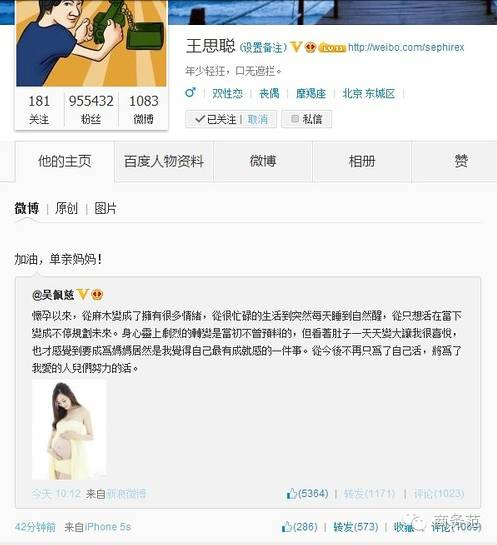The width and height of the screenshot is (497, 545).
Task: Open the 私信 private message button
Action: (x=306, y=119)
